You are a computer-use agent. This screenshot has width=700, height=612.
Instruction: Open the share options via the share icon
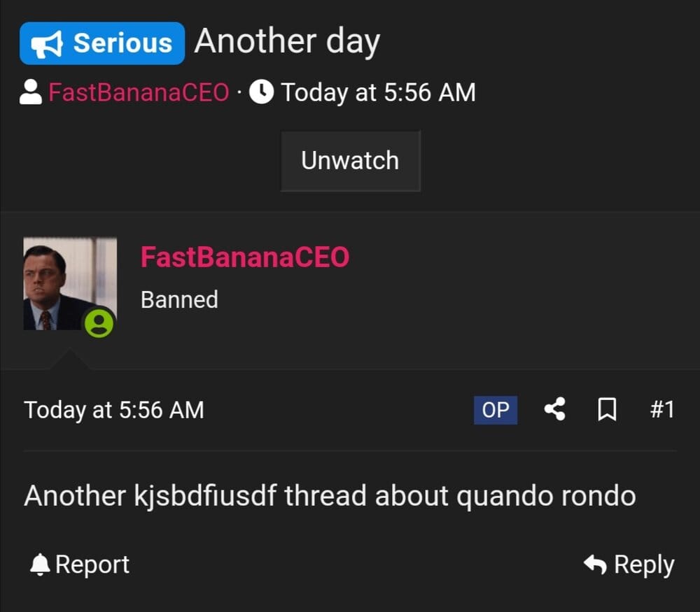(555, 411)
